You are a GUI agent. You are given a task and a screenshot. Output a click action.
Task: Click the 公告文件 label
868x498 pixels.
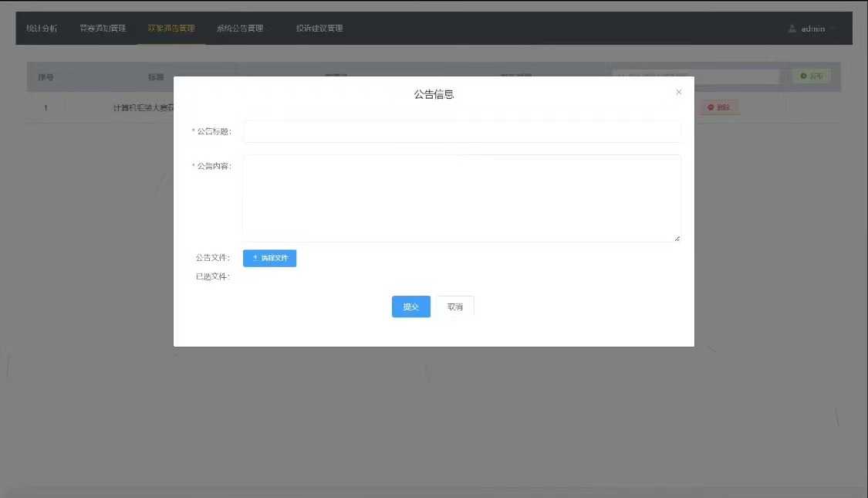213,258
